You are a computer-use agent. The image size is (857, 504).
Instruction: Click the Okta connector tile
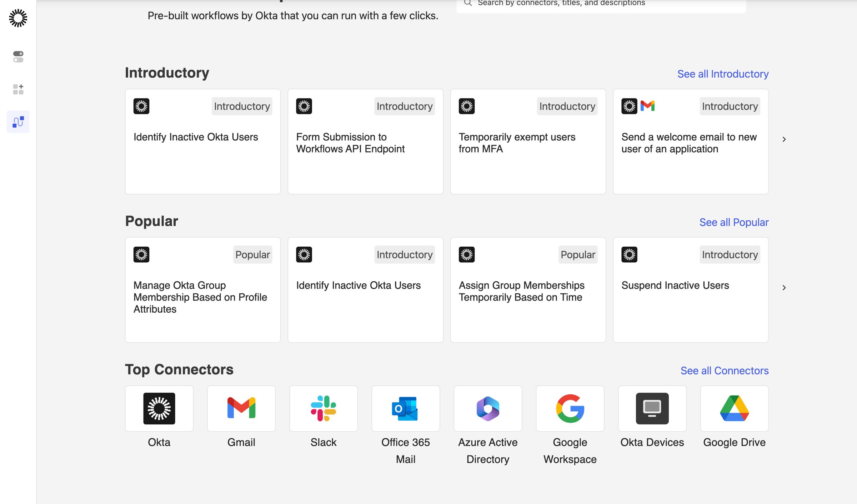(x=159, y=408)
